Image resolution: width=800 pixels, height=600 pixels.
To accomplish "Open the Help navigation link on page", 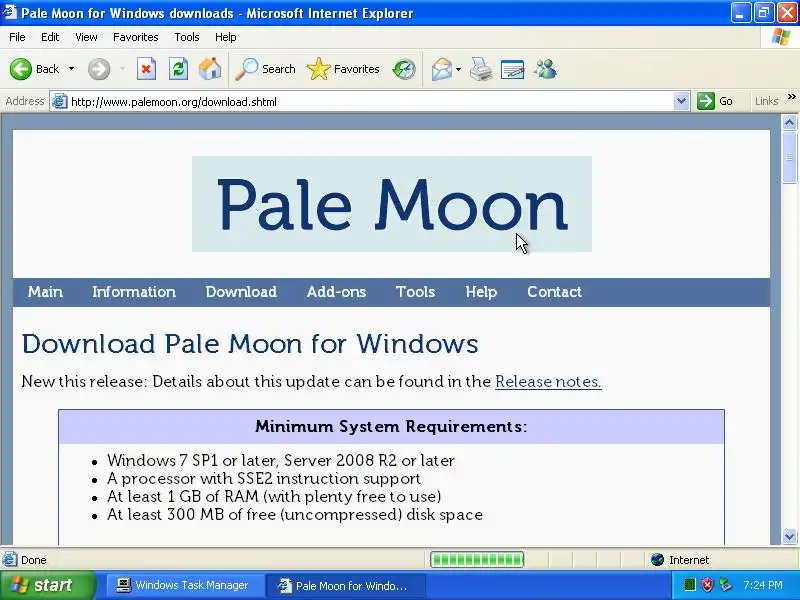I will 481,292.
